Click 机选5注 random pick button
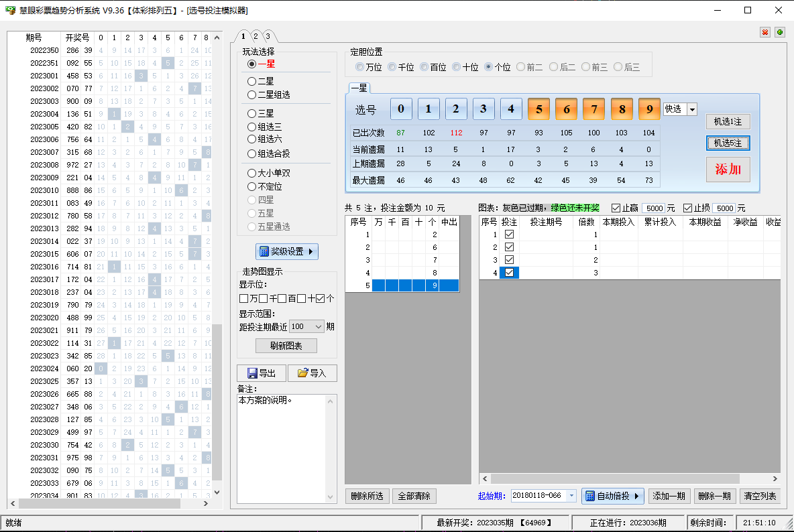 (728, 143)
